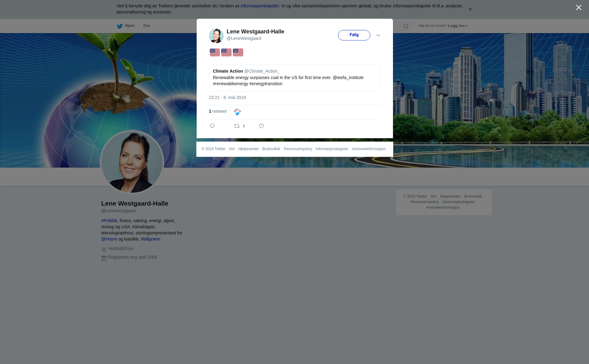Open the tweet timestamp 23:21 - 8. mai 2019
This screenshot has height=364, width=589.
(x=227, y=97)
